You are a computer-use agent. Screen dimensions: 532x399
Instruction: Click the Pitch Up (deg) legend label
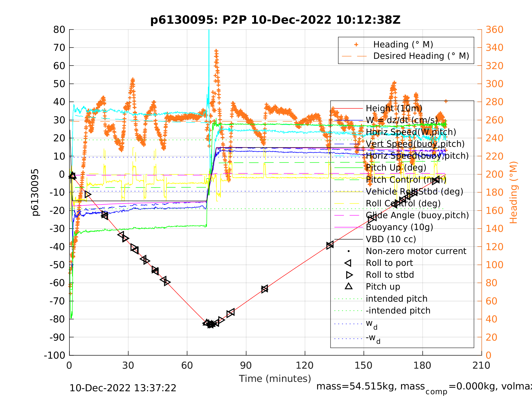tap(396, 168)
